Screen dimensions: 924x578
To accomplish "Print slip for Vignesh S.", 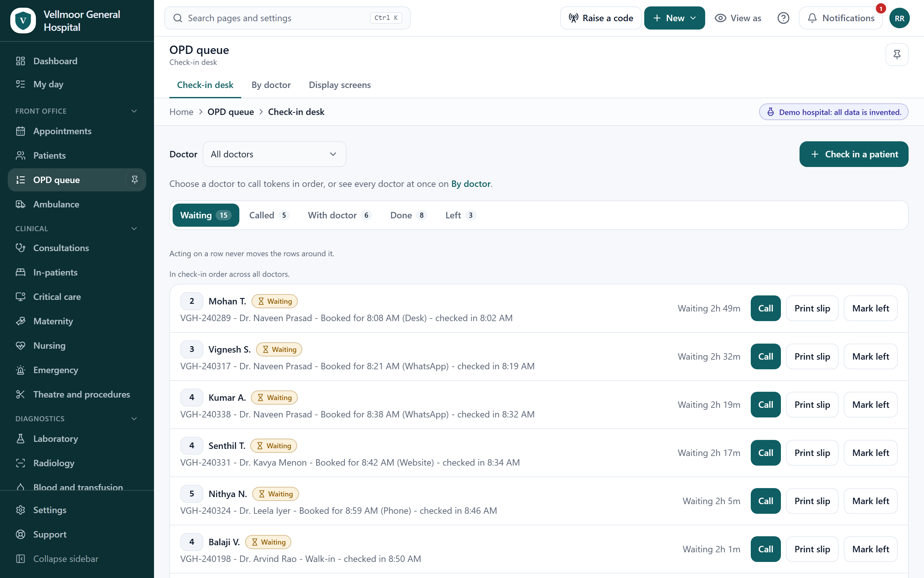I will tap(812, 356).
